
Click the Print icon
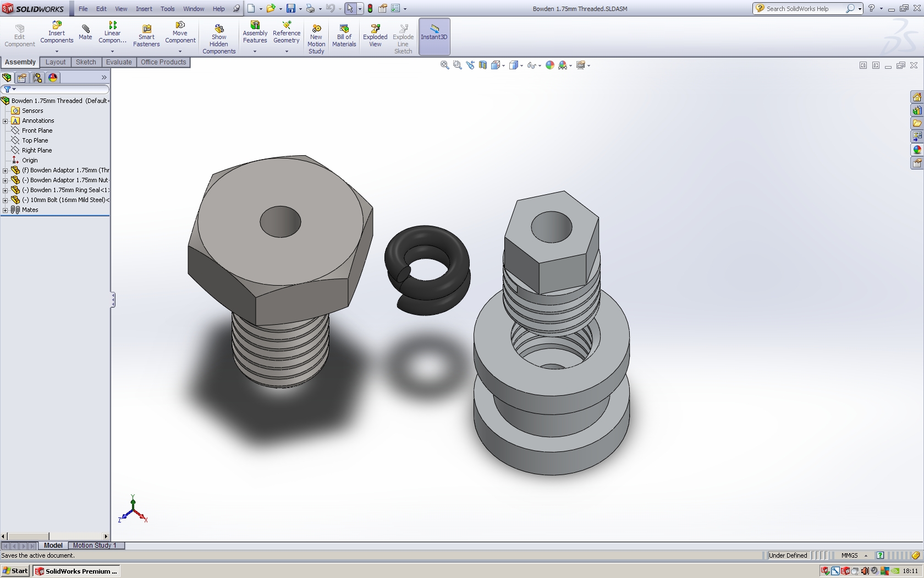[x=310, y=8]
